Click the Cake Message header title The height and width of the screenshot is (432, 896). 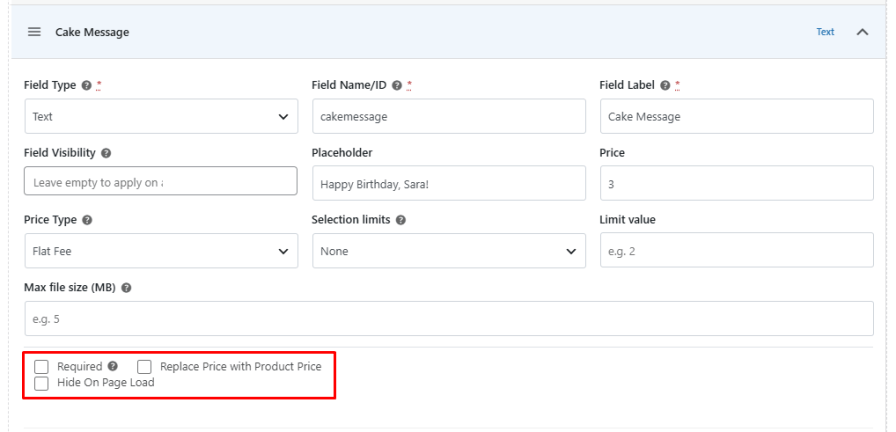(x=92, y=32)
